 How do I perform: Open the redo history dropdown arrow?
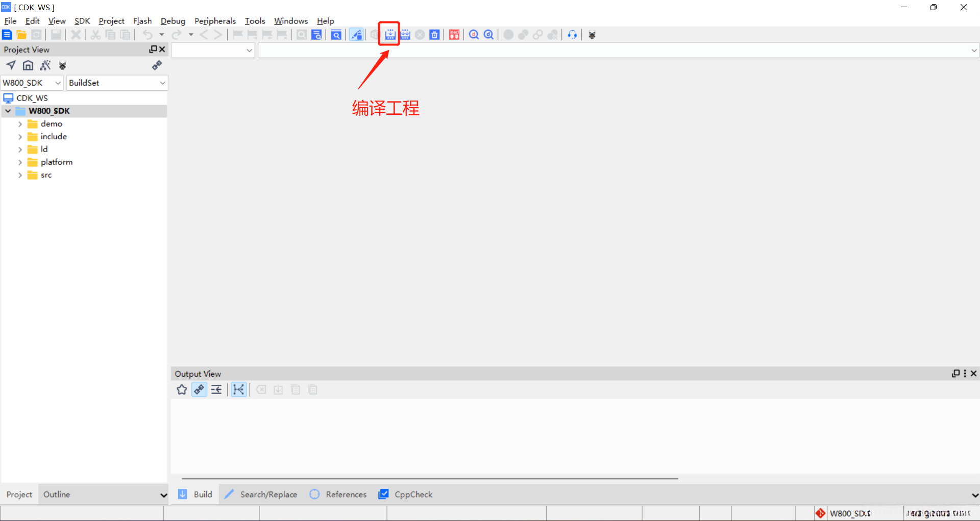(x=191, y=35)
